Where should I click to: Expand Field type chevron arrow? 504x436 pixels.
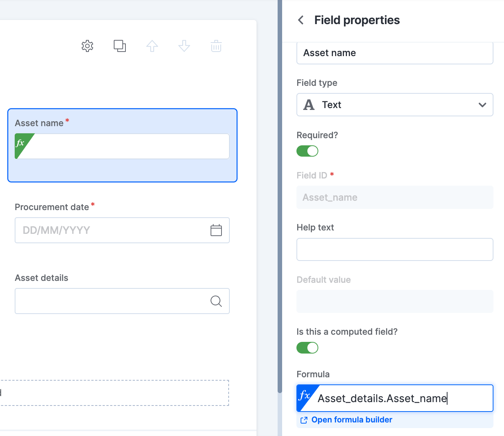[x=482, y=105]
